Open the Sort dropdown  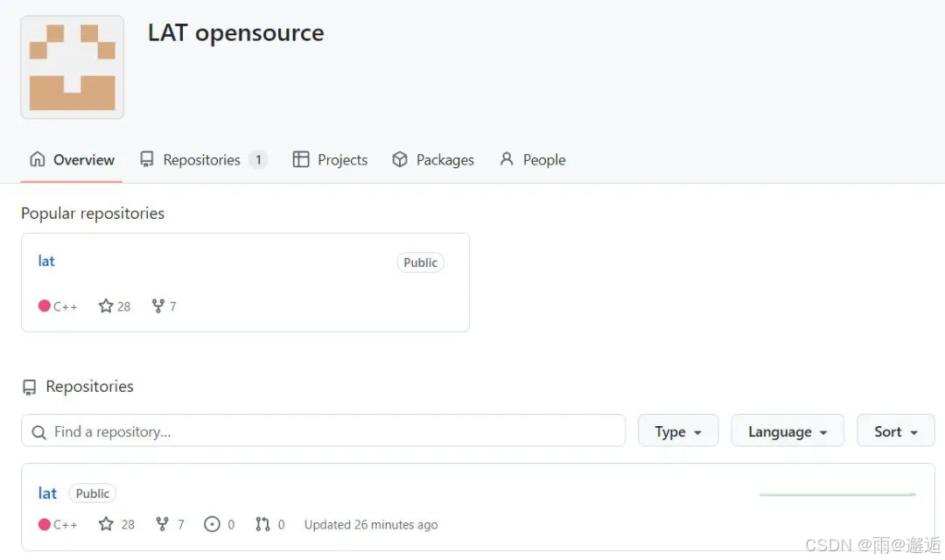896,430
